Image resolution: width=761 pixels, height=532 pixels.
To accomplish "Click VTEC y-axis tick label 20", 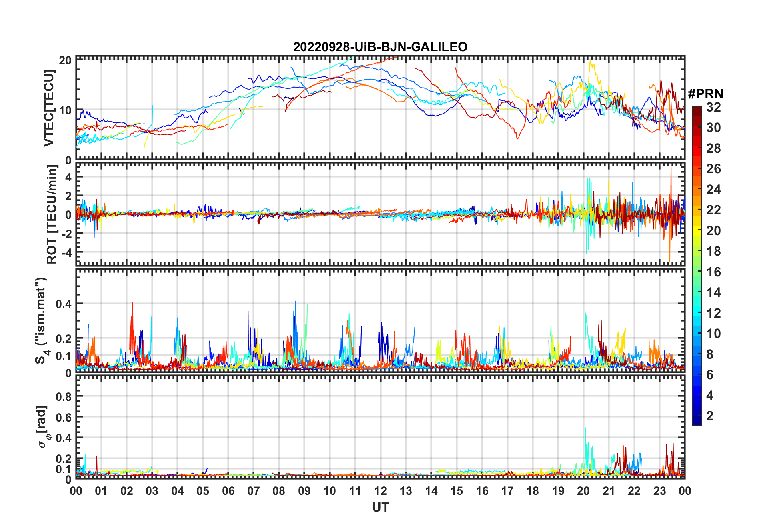I will click(65, 60).
